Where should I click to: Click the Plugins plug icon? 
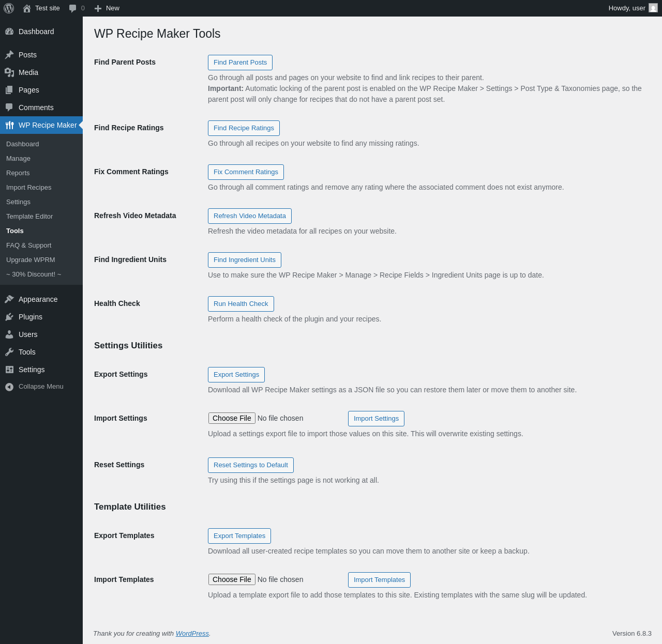[x=9, y=317]
